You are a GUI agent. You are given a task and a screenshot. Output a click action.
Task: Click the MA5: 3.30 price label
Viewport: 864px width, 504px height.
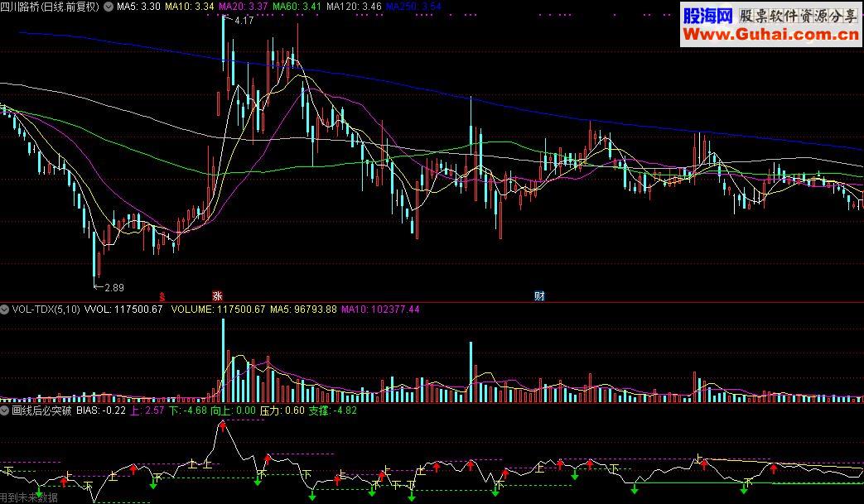click(x=138, y=7)
